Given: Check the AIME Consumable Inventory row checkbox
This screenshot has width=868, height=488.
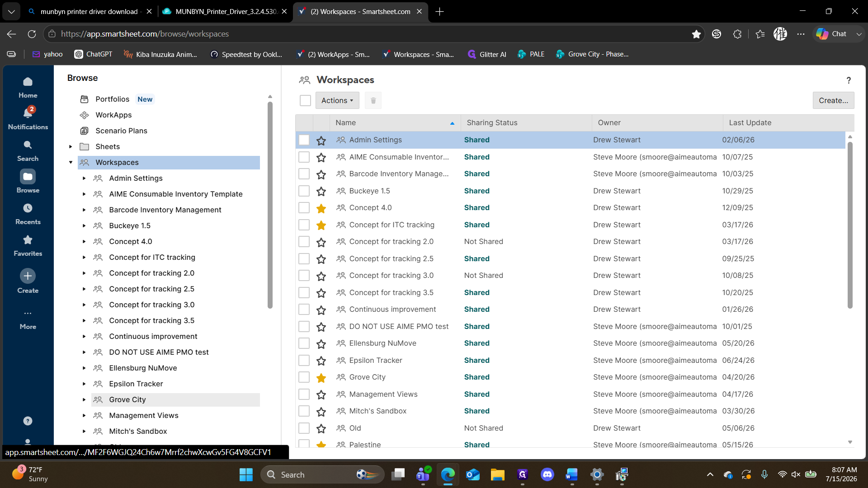Looking at the screenshot, I should click(304, 157).
